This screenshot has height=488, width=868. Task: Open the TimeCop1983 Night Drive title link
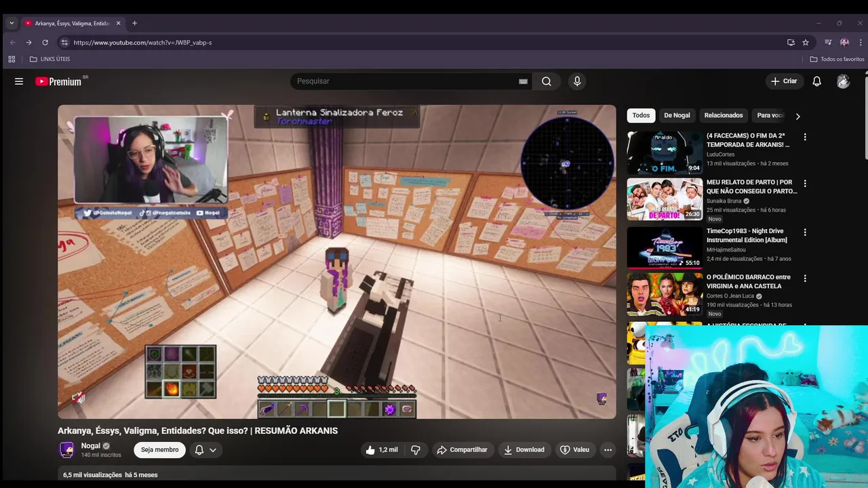[747, 235]
